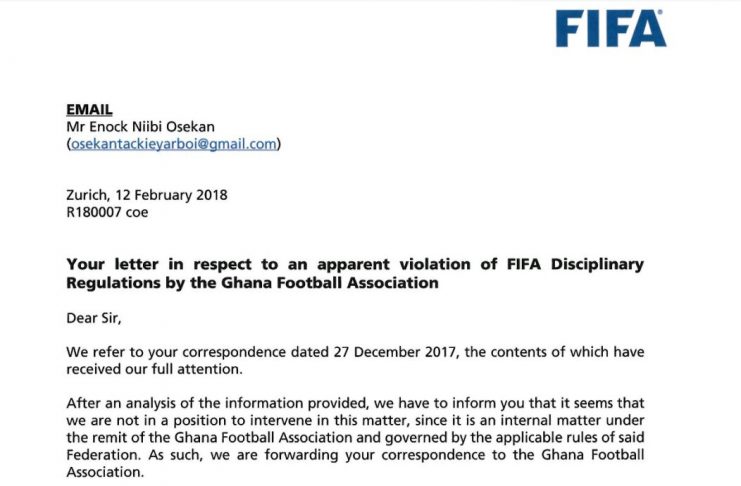Click the second subject line mentioning Ghana Football Association
The width and height of the screenshot is (741, 486).
pos(252,283)
